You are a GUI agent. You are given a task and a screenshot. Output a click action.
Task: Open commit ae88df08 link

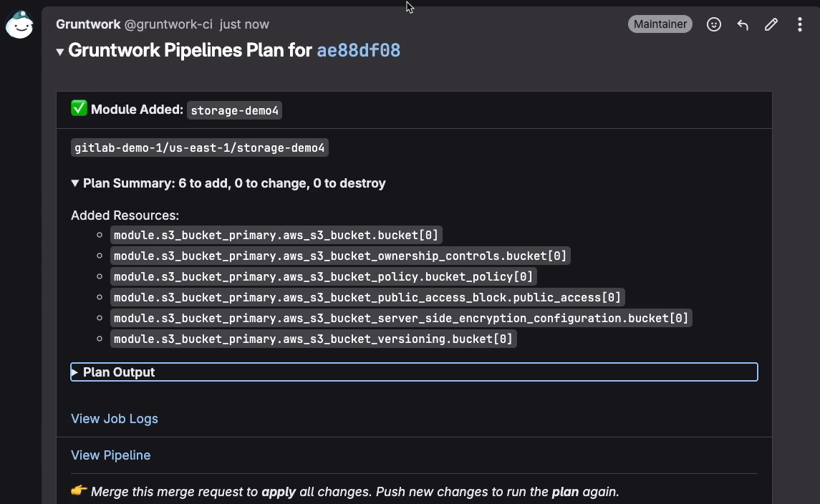pyautogui.click(x=359, y=51)
